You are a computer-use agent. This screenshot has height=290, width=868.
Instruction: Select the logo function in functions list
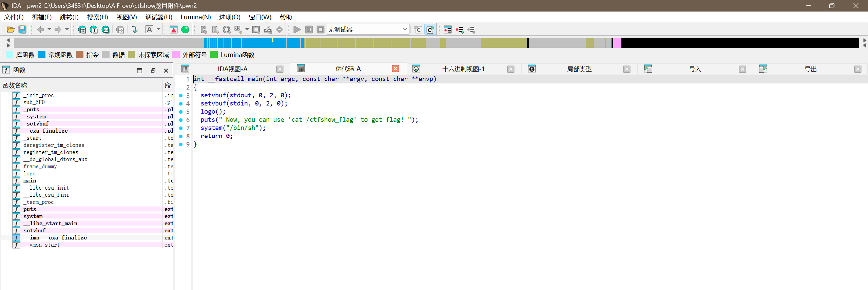(30, 174)
